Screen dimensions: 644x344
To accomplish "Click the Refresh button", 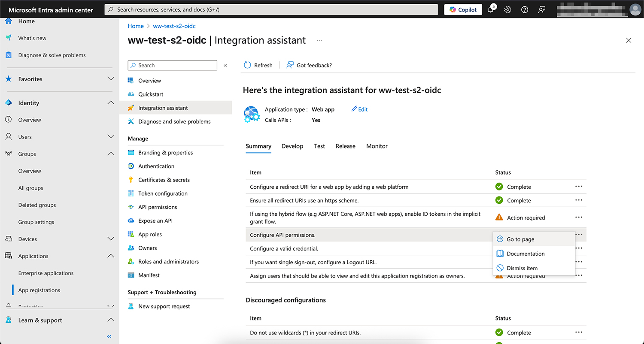I will point(258,65).
